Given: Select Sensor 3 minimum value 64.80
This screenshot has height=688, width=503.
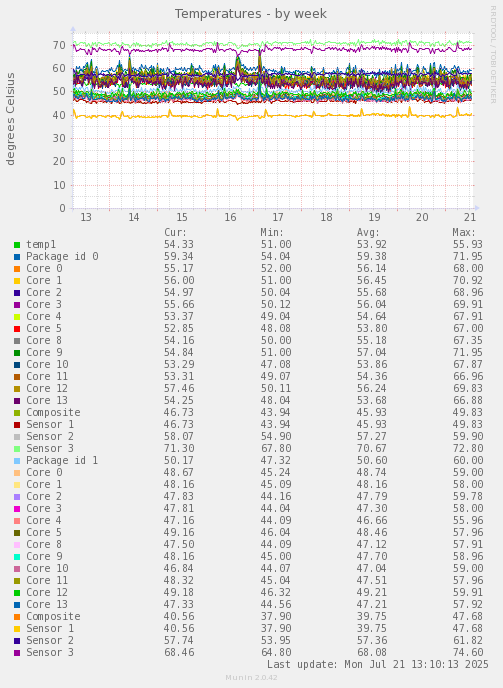Looking at the screenshot, I should click(276, 652).
